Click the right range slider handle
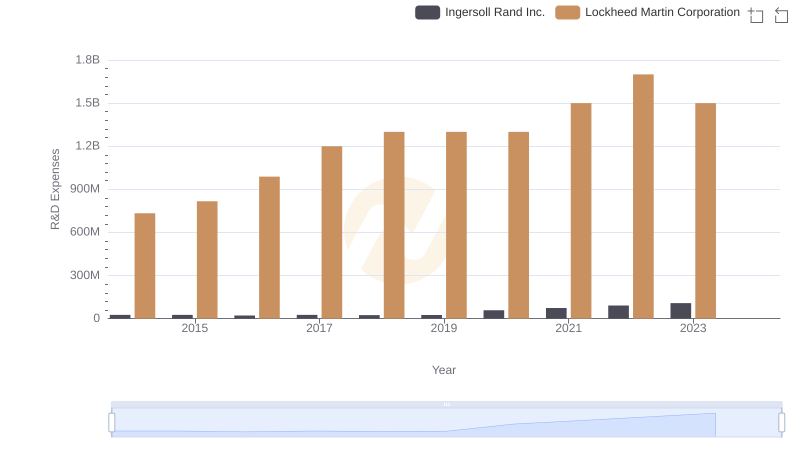Screen dimensions: 800x461 point(781,422)
